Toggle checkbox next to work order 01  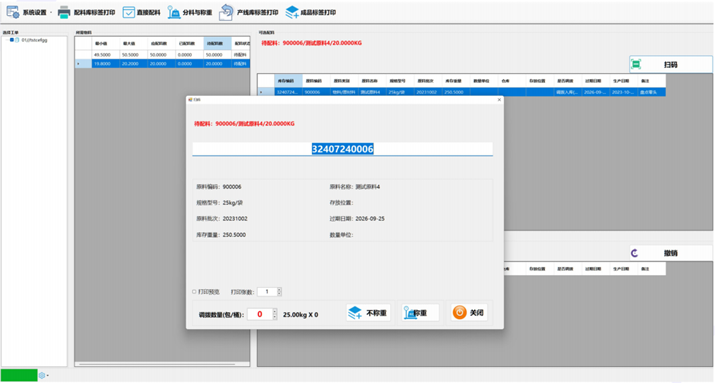pos(12,40)
